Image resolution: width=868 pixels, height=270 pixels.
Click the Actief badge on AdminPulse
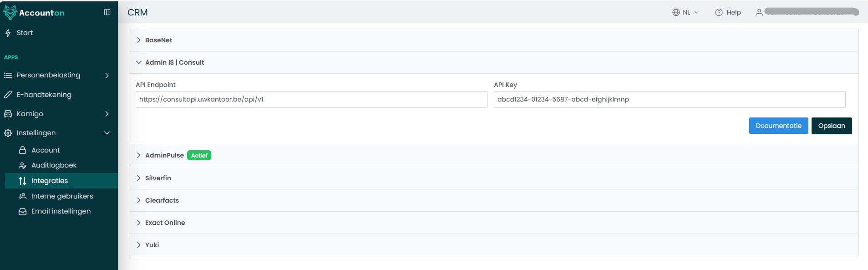[199, 155]
